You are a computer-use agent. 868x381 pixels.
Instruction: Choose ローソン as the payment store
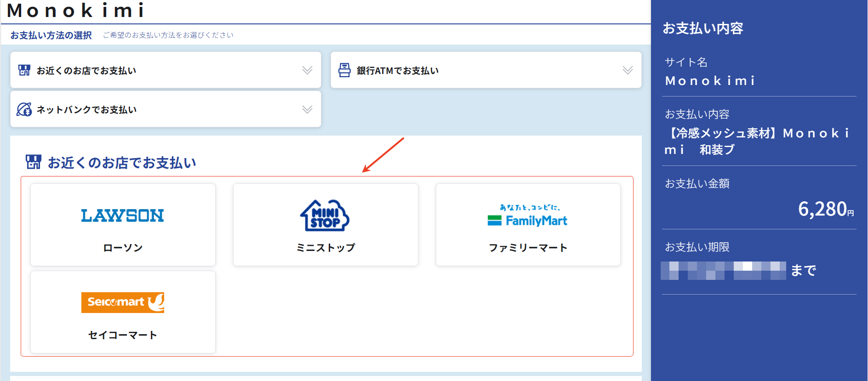click(x=123, y=225)
